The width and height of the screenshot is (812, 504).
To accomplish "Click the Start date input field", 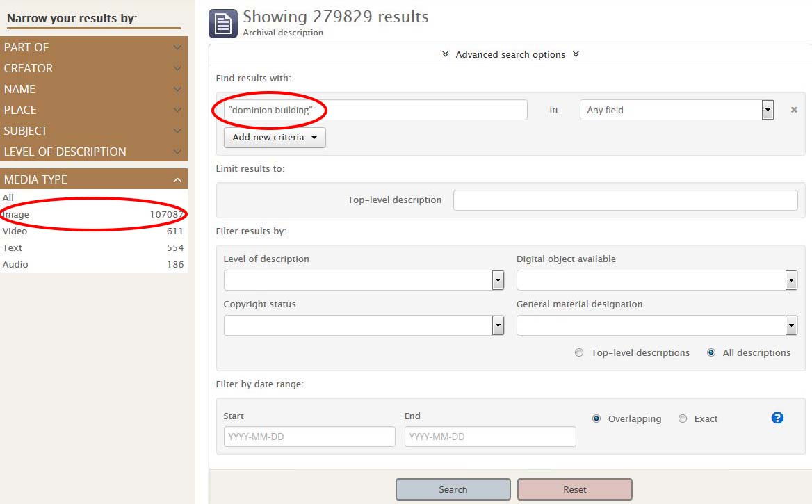I will tap(309, 437).
